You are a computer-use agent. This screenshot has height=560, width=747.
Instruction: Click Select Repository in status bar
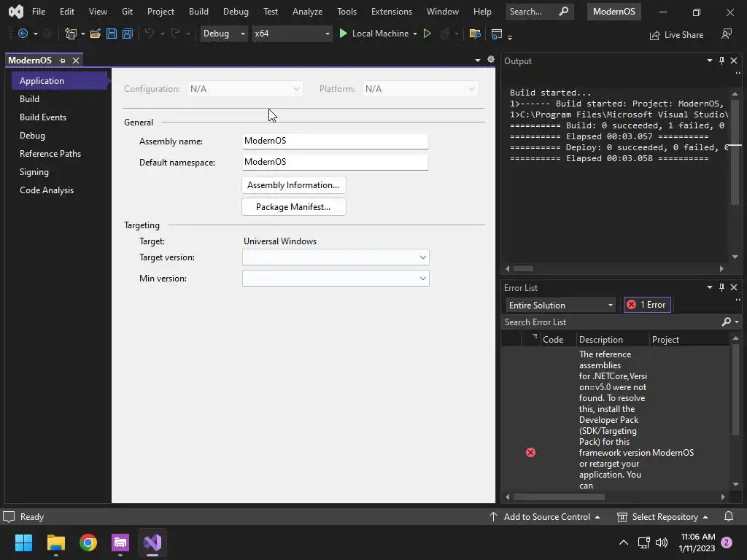coord(662,517)
